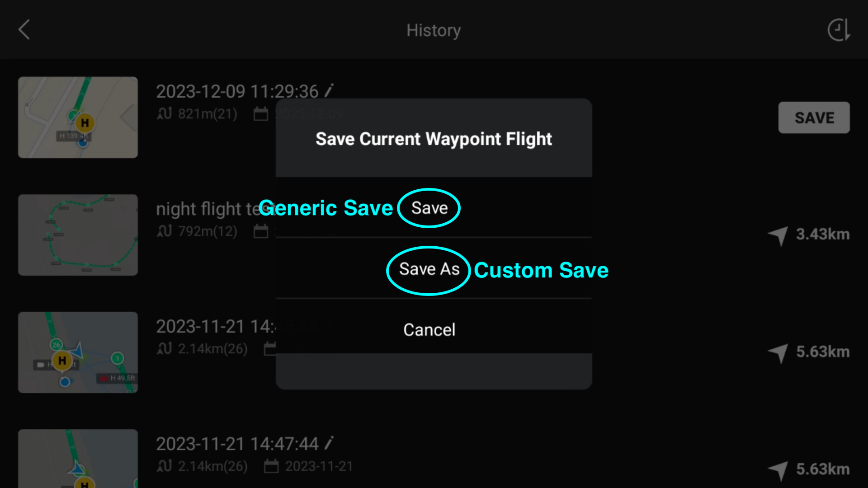Click the edit pencil next to 2023-12-09 11:29:36
This screenshot has width=868, height=488.
[329, 91]
